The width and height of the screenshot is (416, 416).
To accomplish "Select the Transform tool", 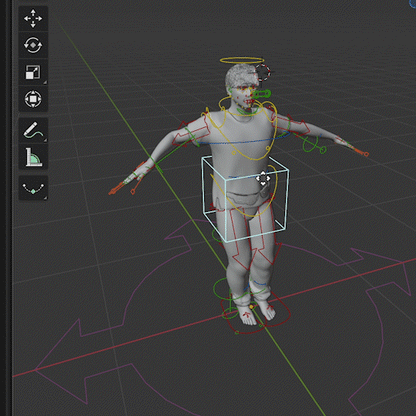I will point(33,99).
